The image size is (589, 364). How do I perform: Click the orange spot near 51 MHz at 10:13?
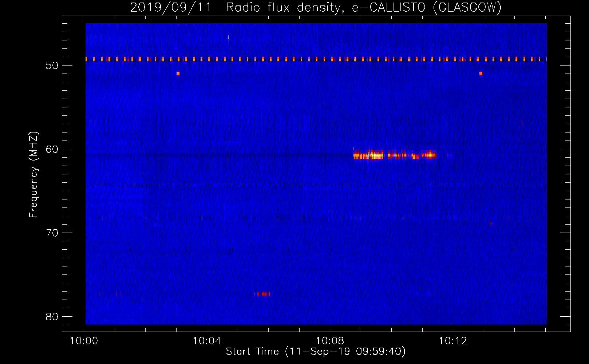(x=481, y=74)
